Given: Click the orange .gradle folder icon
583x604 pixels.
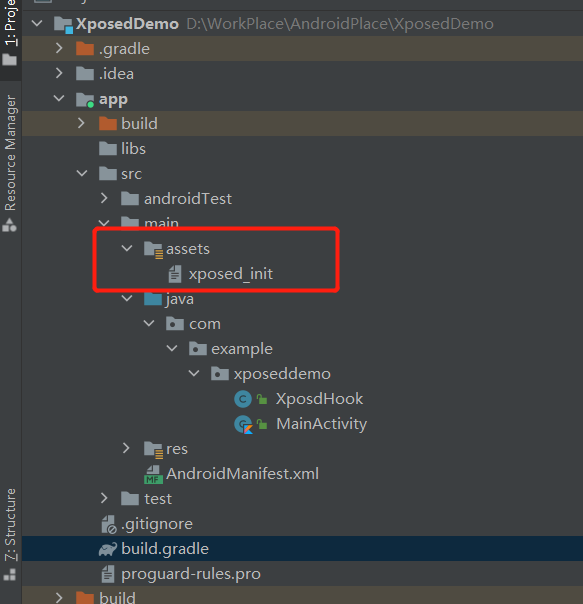Looking at the screenshot, I should (85, 49).
